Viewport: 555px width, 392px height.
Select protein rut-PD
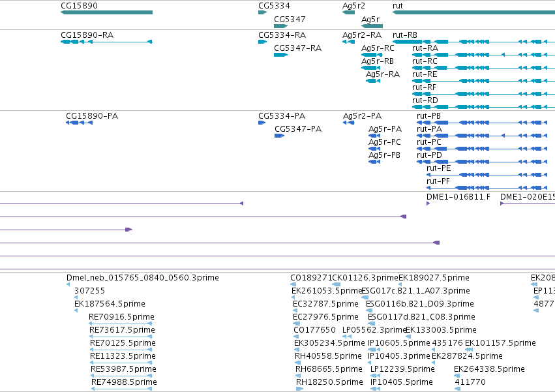[429, 155]
